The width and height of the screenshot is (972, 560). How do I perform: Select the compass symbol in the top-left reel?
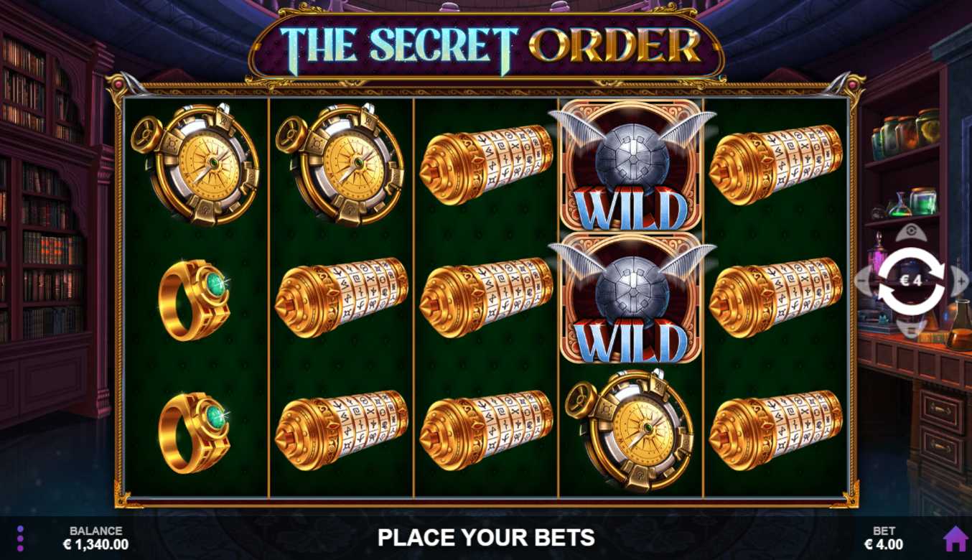(195, 164)
